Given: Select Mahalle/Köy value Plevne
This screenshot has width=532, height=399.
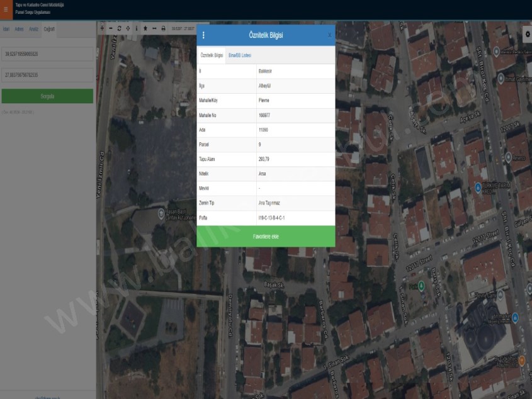Looking at the screenshot, I should pyautogui.click(x=264, y=101).
